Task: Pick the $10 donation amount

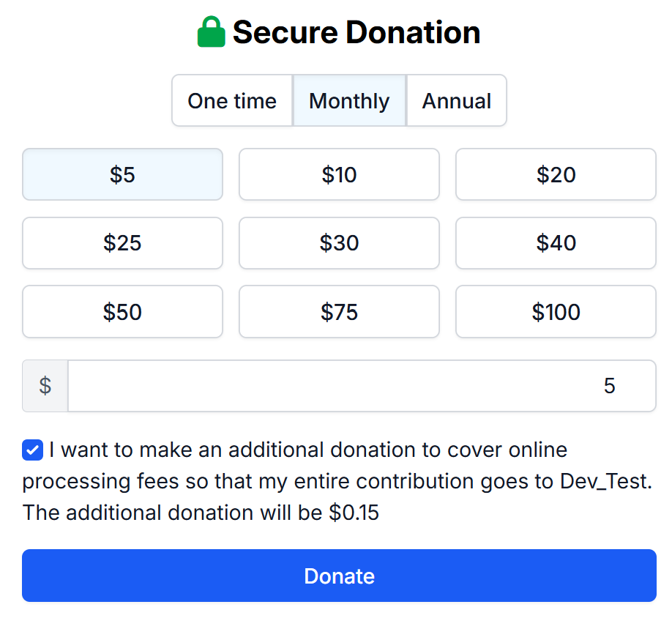Action: point(339,174)
